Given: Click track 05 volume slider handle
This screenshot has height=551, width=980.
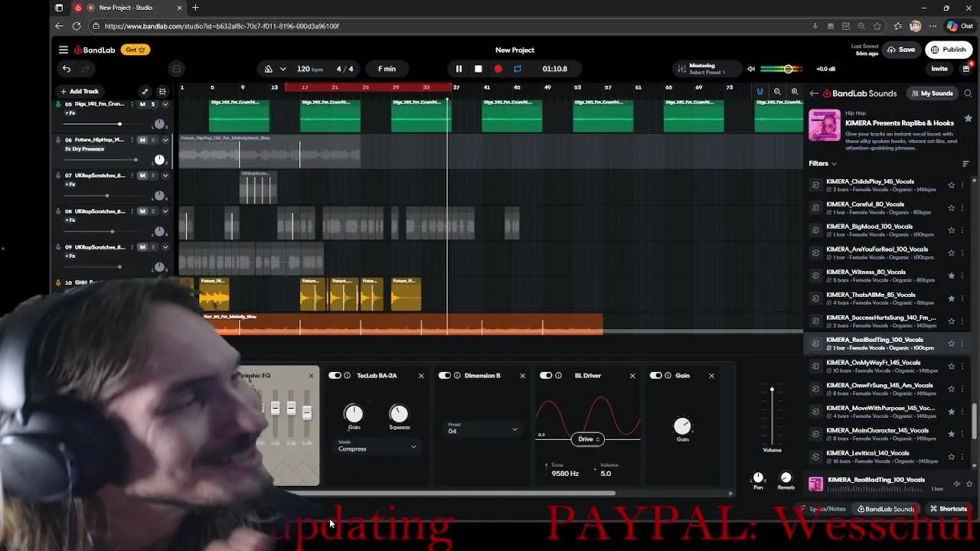Looking at the screenshot, I should click(x=119, y=124).
